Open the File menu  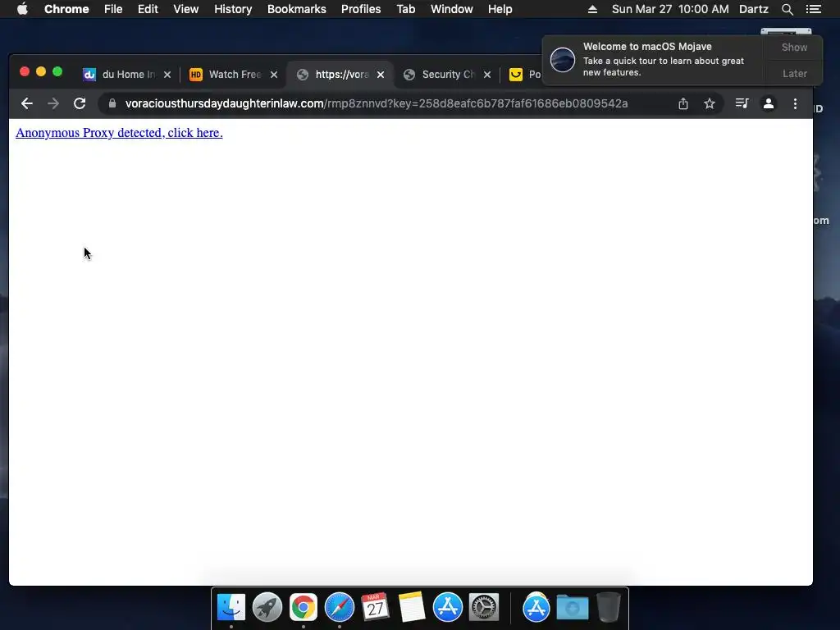point(113,9)
